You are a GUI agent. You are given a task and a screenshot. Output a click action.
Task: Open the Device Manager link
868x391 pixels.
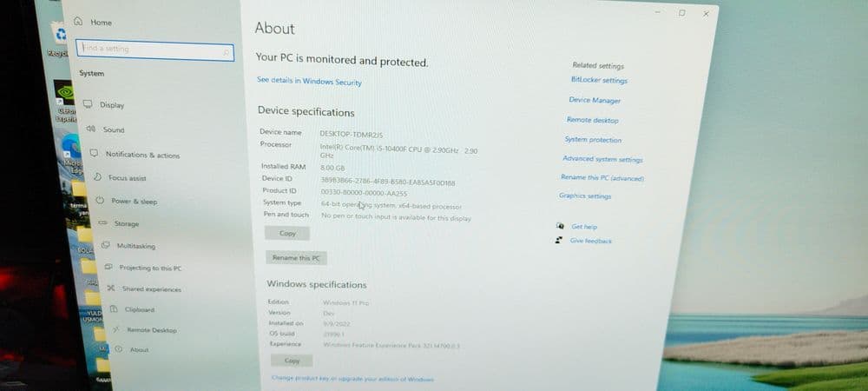click(x=595, y=100)
